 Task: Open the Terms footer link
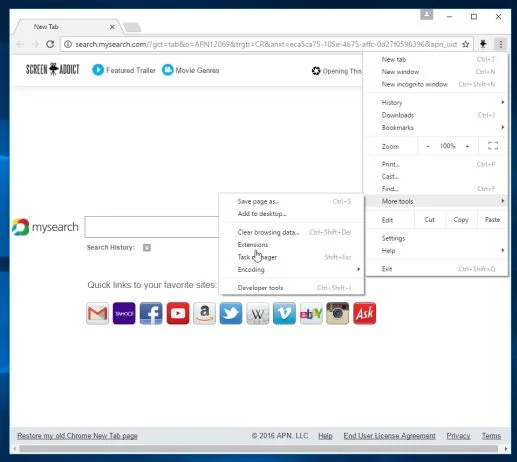click(x=491, y=436)
